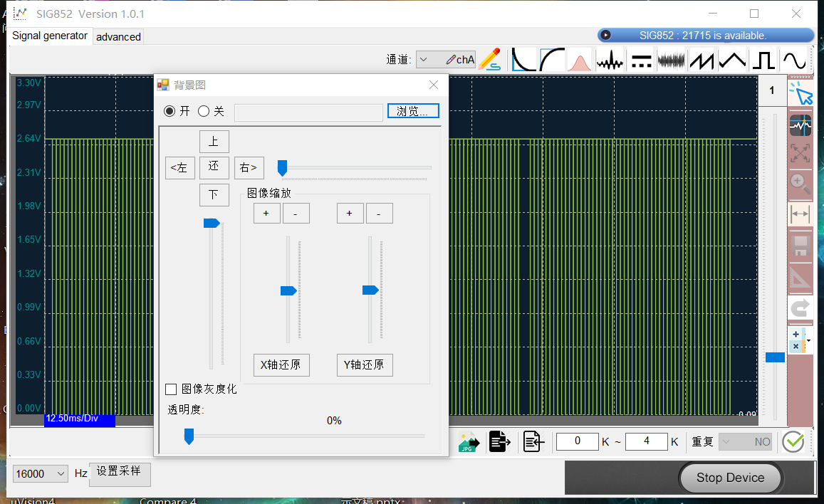
Task: Select the square wave waveform icon
Action: (763, 60)
